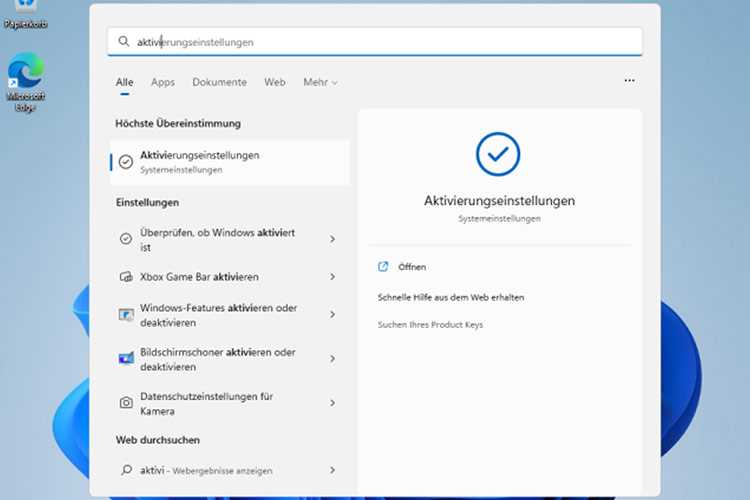Select 'Windows-Features aktivieren oder deaktivieren' result
This screenshot has width=750, height=500.
tap(230, 315)
